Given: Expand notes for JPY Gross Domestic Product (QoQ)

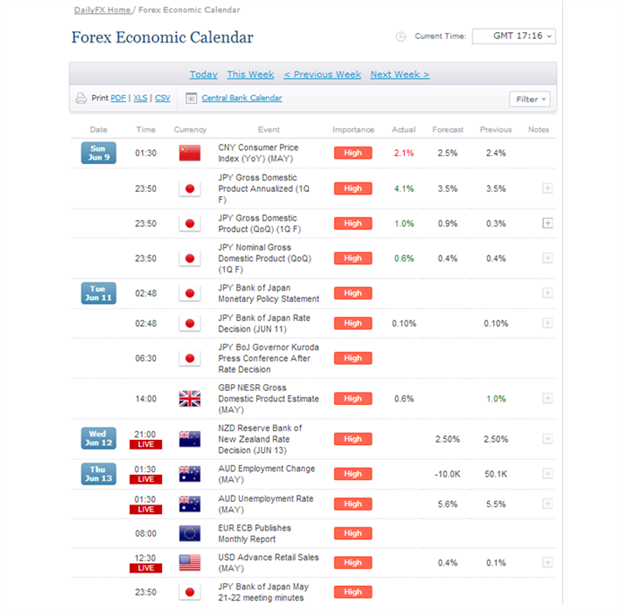Looking at the screenshot, I should point(548,223).
